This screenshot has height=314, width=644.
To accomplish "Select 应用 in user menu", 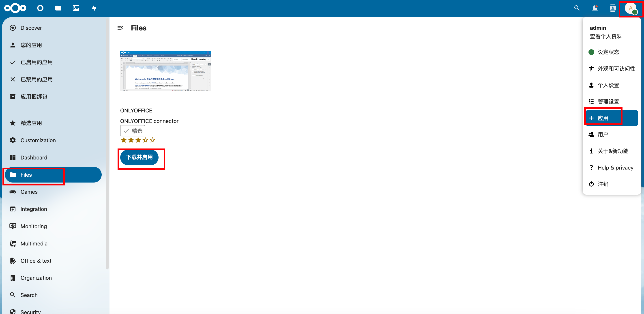I will tap(612, 118).
